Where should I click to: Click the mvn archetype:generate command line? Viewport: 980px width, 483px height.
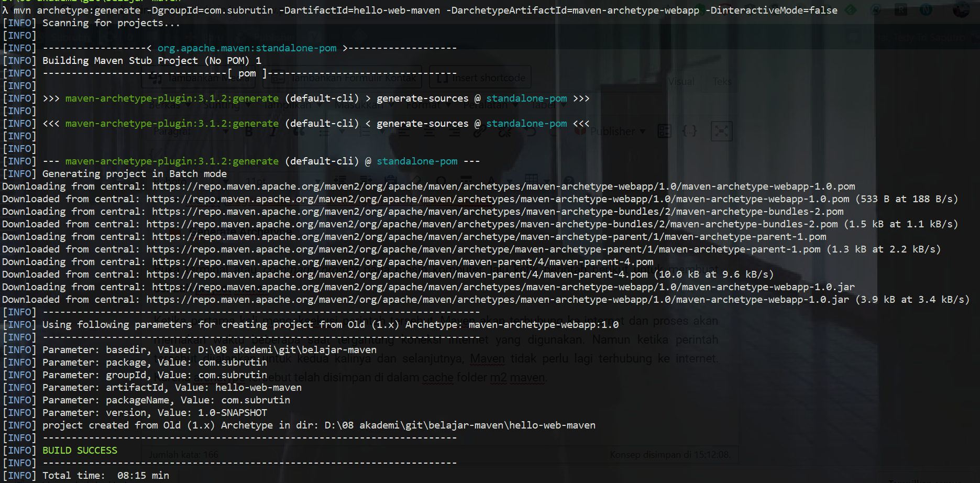419,10
